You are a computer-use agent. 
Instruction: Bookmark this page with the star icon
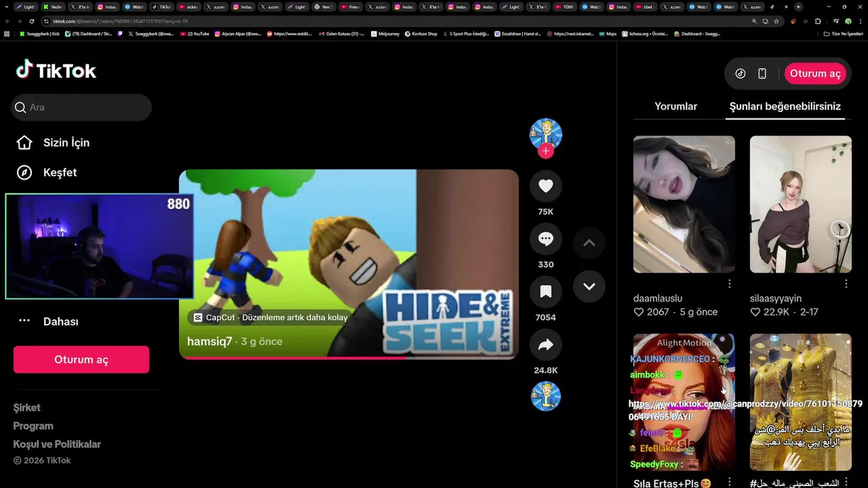776,21
